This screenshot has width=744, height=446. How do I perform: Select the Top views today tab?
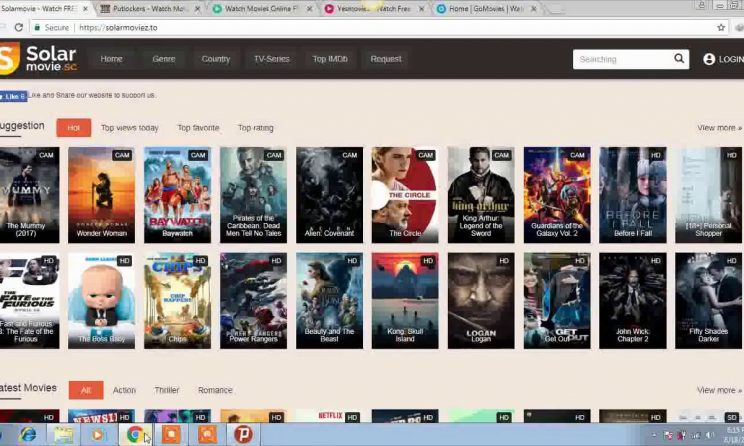coord(130,128)
